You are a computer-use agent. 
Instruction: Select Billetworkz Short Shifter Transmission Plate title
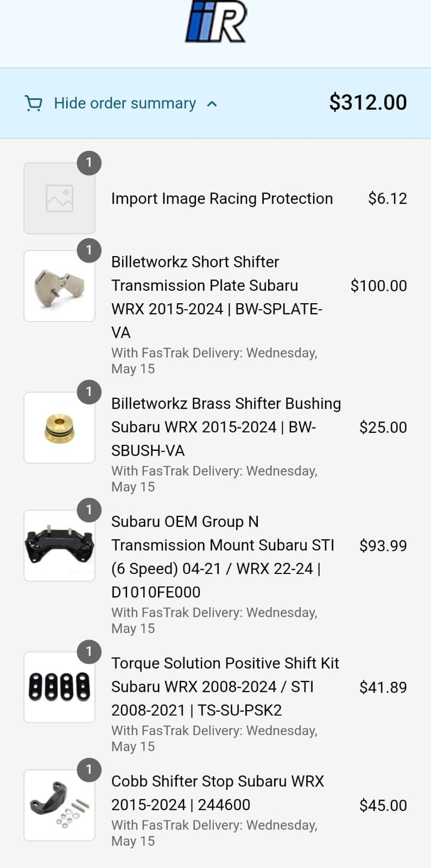click(x=217, y=297)
